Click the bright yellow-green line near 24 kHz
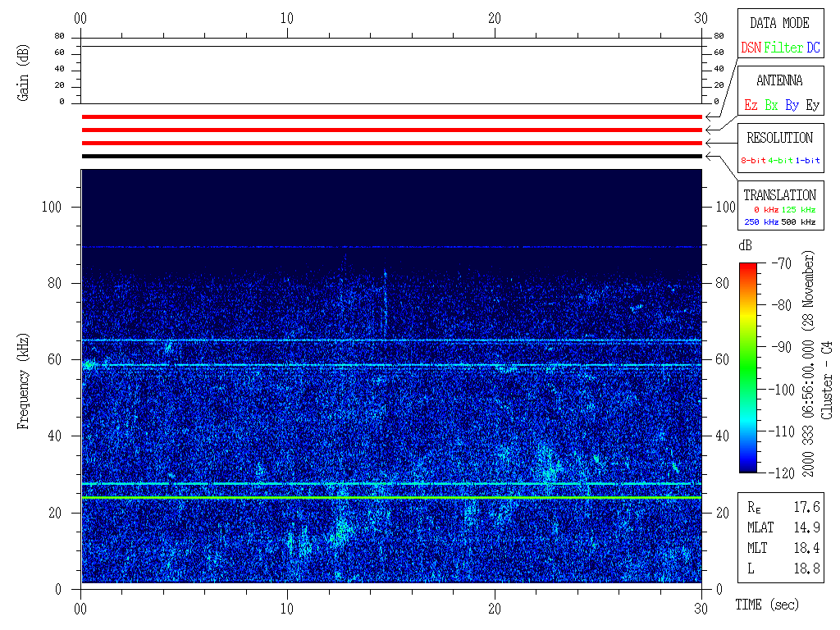This screenshot has width=840, height=630. pyautogui.click(x=391, y=497)
